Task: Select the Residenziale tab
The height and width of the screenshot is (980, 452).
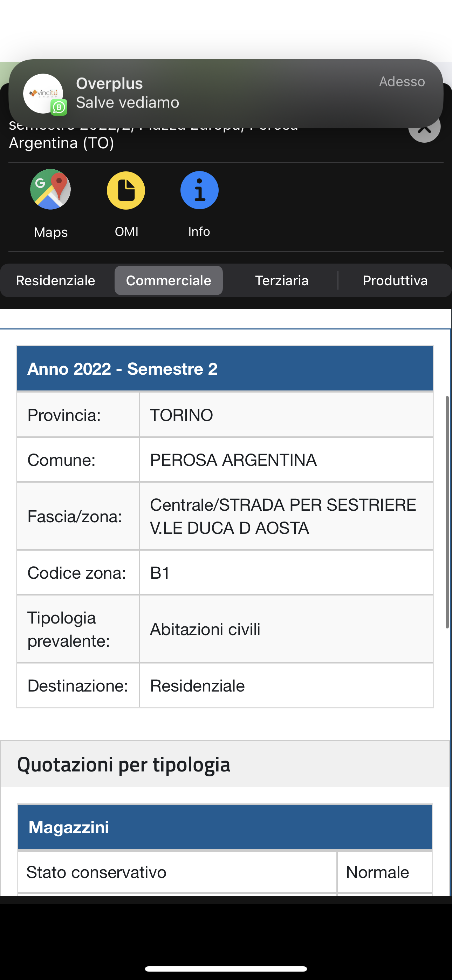Action: point(56,280)
